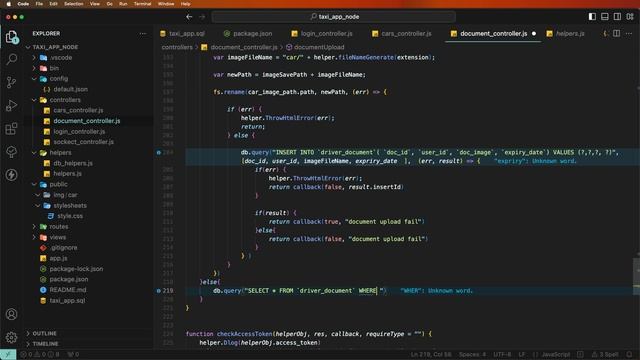Go back with the navigation arrow
Screen dimensions: 640x360
click(x=189, y=17)
